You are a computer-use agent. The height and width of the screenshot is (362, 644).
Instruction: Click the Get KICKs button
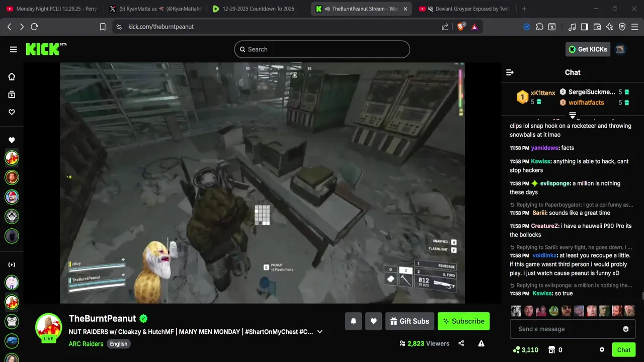tap(588, 49)
